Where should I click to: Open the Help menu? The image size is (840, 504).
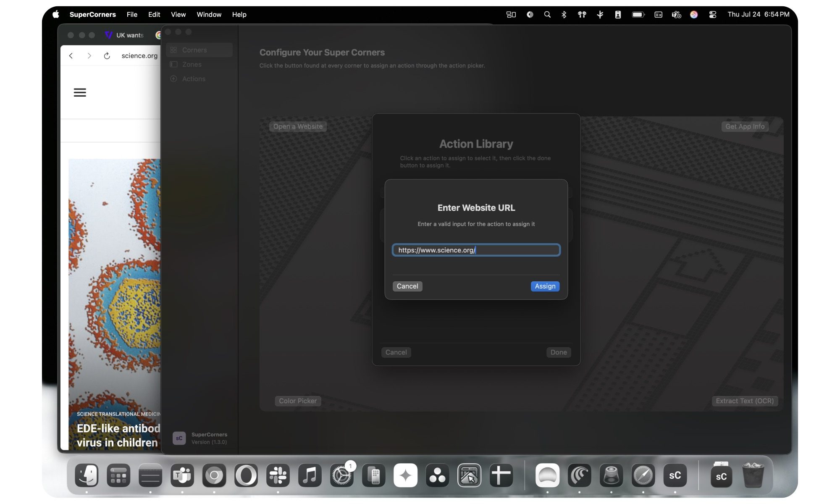239,14
